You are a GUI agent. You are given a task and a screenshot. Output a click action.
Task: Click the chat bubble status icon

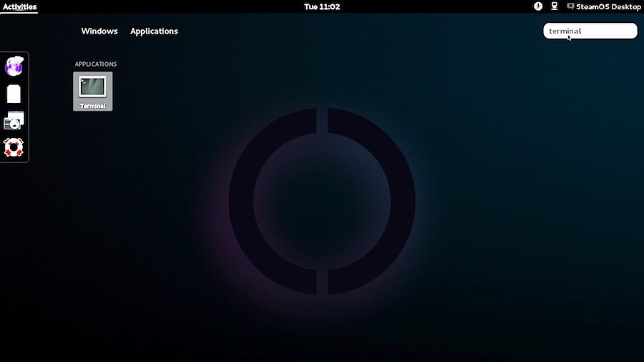pos(570,6)
